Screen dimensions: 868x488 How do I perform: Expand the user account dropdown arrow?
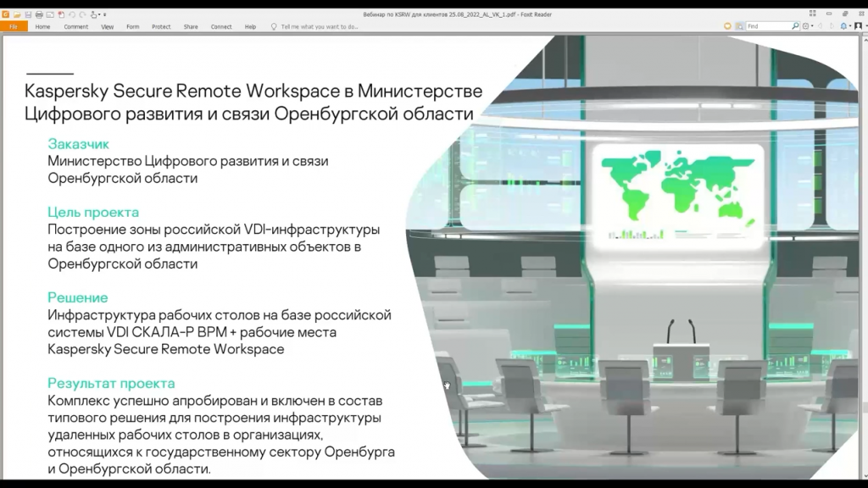(865, 26)
